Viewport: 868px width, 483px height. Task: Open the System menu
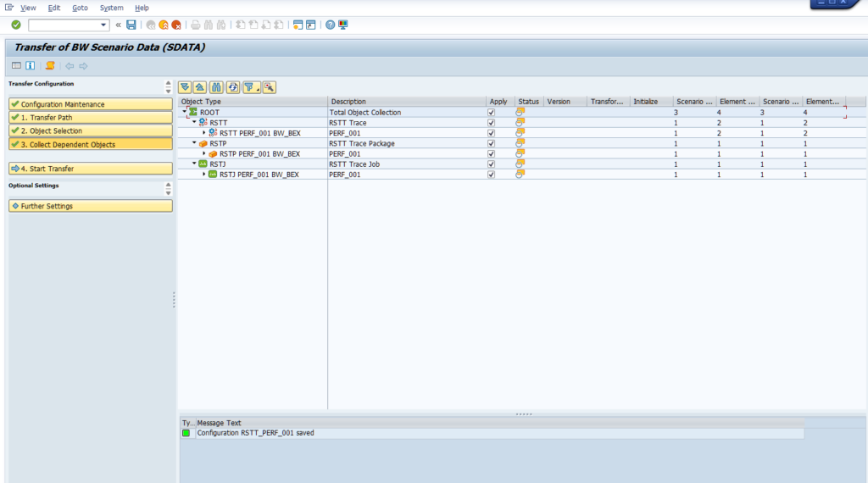tap(111, 8)
